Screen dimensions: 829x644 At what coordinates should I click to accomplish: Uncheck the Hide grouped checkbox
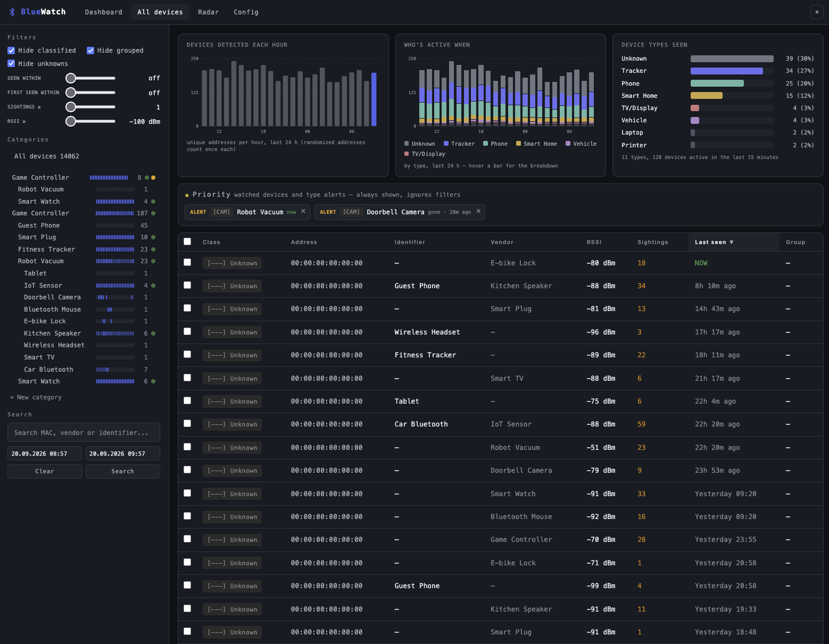pos(90,51)
